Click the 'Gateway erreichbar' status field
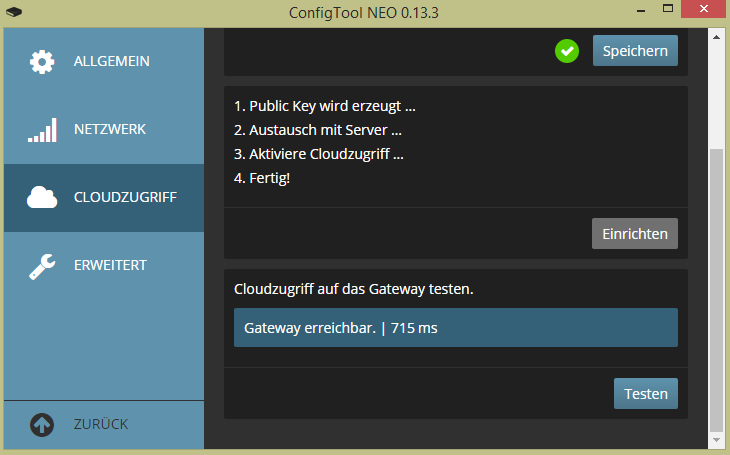The width and height of the screenshot is (730, 455). coord(455,327)
